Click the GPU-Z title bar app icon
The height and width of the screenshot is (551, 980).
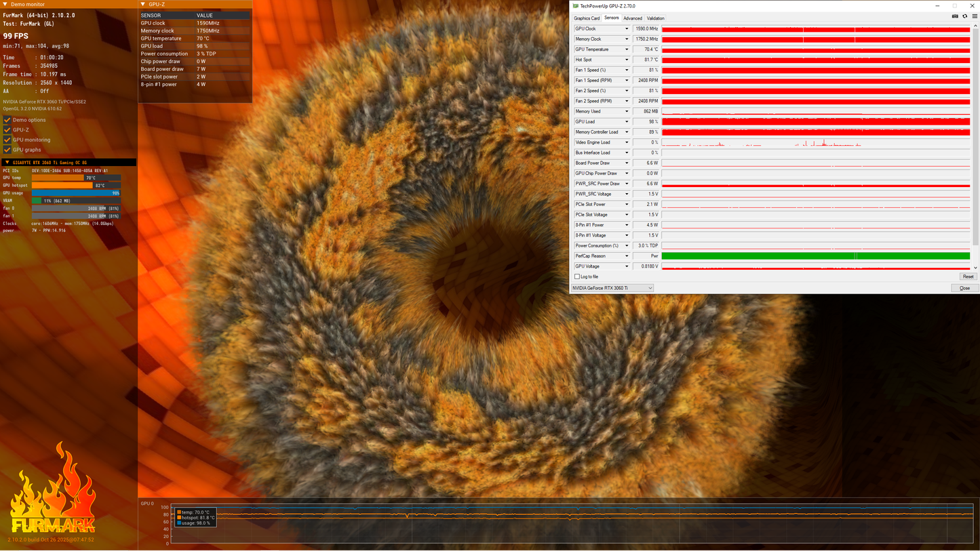click(x=576, y=5)
